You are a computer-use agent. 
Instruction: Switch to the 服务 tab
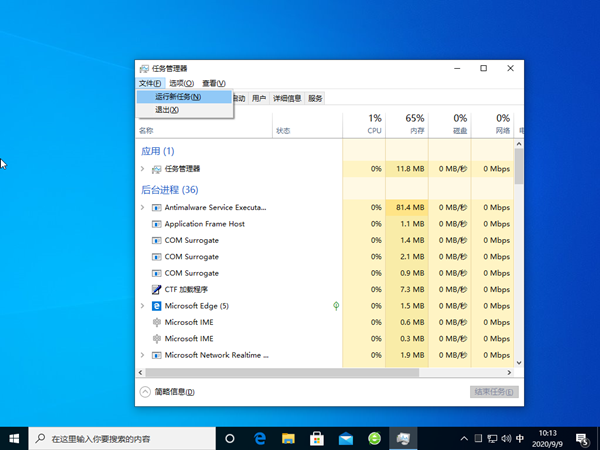[315, 98]
